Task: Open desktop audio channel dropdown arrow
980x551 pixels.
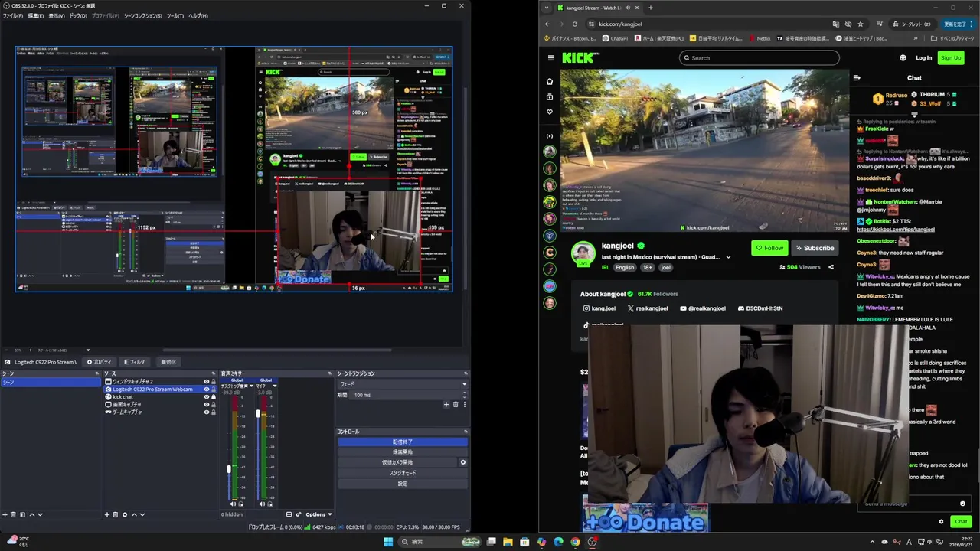Action: (x=251, y=386)
